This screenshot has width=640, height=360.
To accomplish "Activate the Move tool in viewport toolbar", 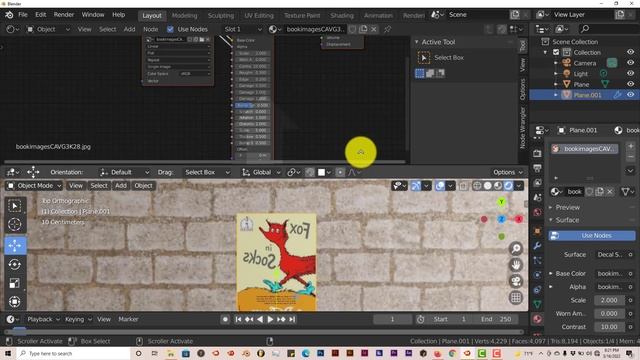I will pos(15,245).
